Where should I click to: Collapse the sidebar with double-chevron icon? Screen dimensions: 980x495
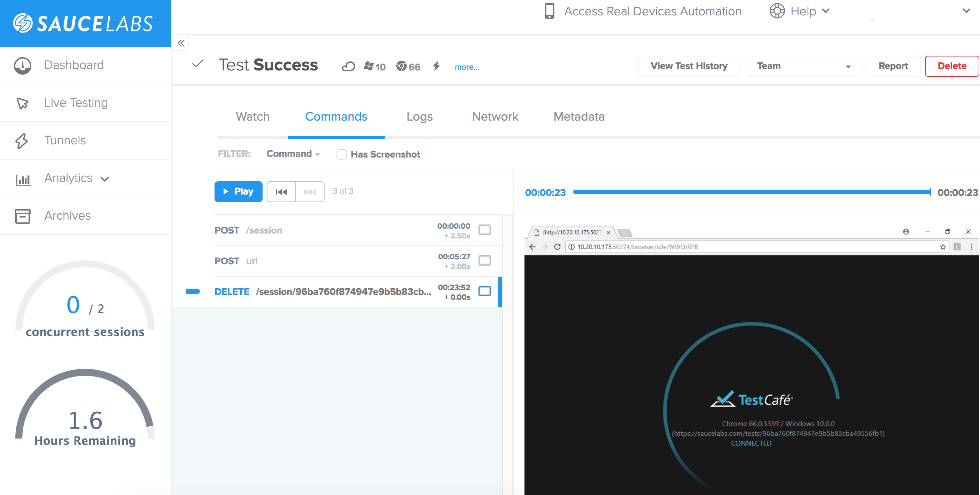tap(181, 43)
